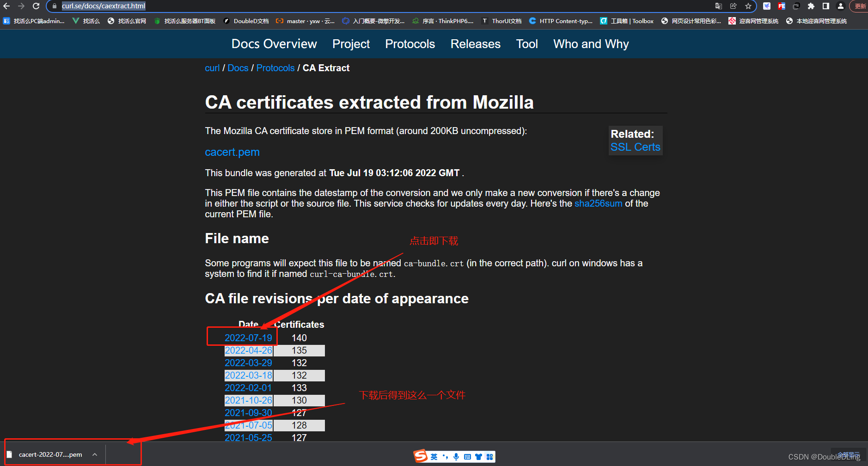Screen dimensions: 868x466
Task: Download the 2021-10-26 CA revision
Action: (248, 400)
